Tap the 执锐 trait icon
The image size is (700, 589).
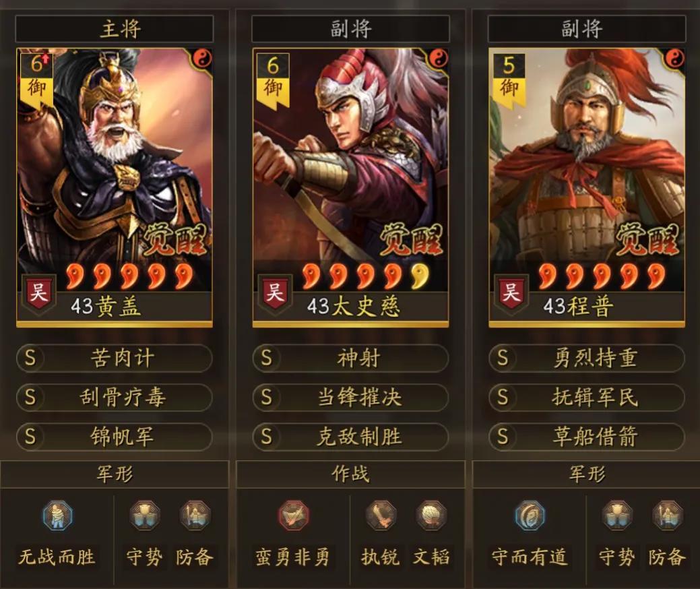tap(381, 516)
